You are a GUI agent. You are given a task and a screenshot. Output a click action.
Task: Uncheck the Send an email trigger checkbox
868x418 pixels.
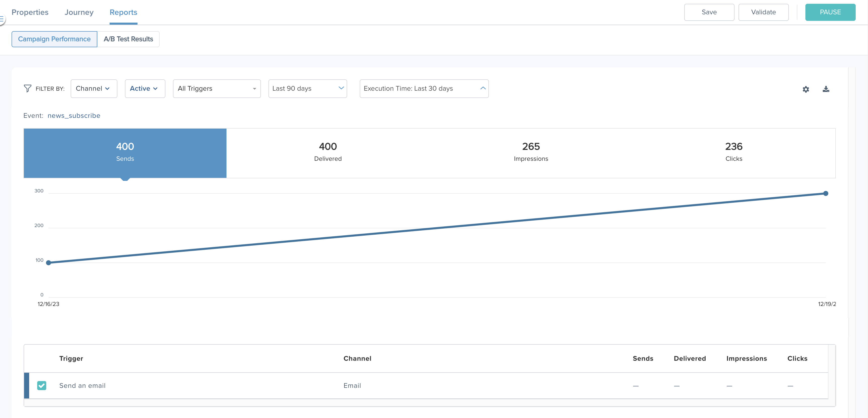coord(42,385)
